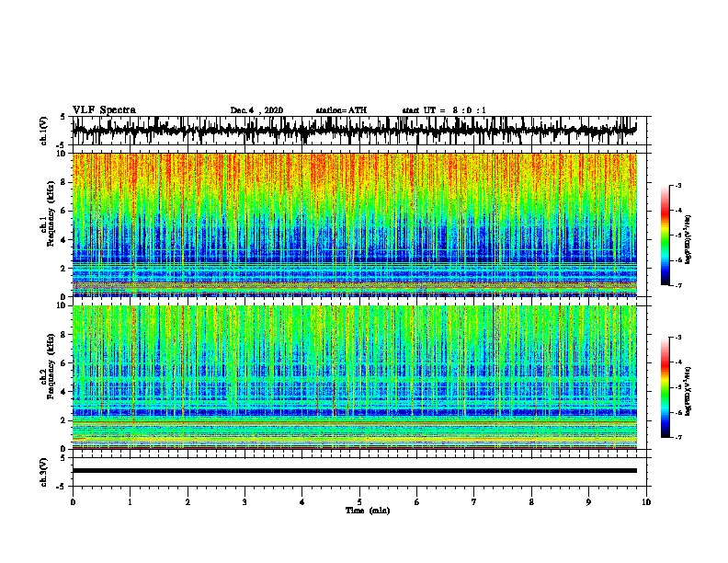
Task: Select the ch.1 spectrogram color scale bar
Action: 665,236
